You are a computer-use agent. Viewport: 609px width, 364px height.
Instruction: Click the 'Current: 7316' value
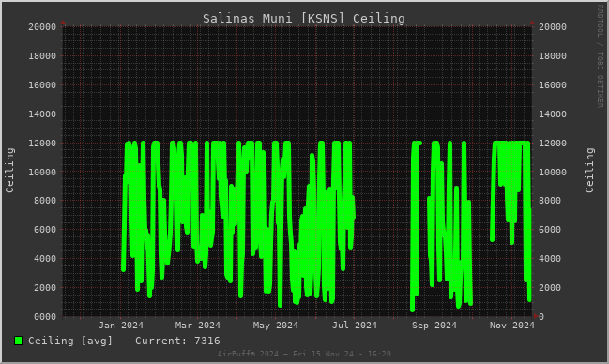click(x=177, y=341)
